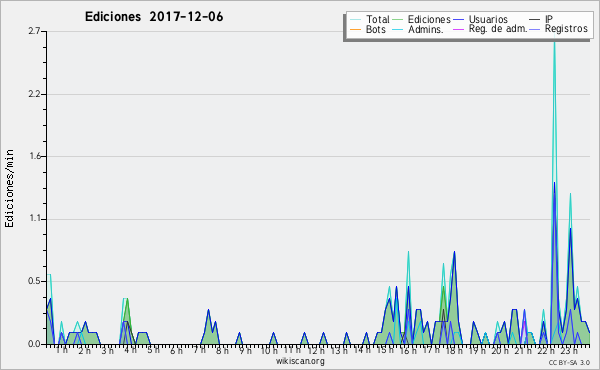This screenshot has width=600, height=370.
Task: Click the '13 h' x-axis label
Action: click(x=339, y=350)
